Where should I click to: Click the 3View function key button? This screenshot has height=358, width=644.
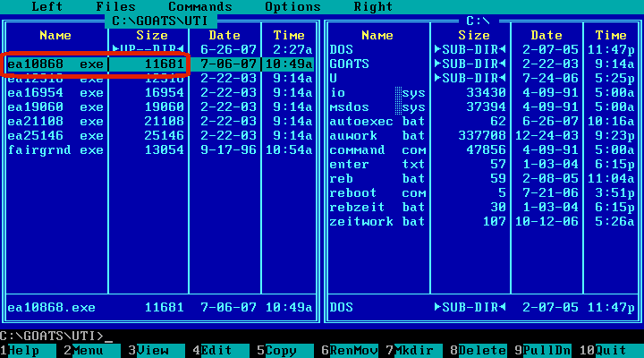pos(157,351)
